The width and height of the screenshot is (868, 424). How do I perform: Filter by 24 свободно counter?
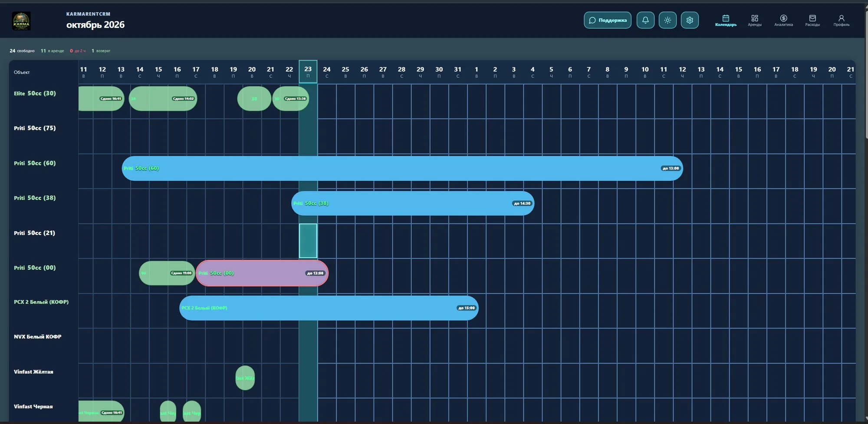pyautogui.click(x=22, y=51)
